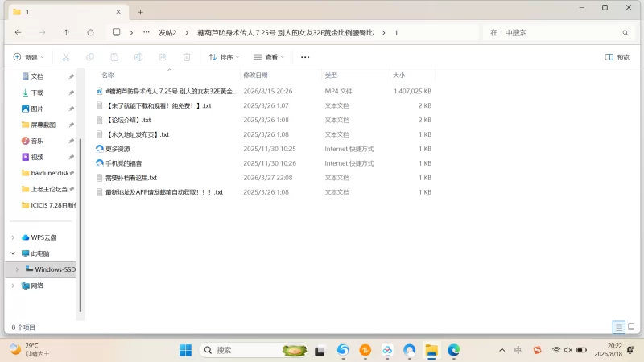Go back to previous folder

(x=18, y=32)
